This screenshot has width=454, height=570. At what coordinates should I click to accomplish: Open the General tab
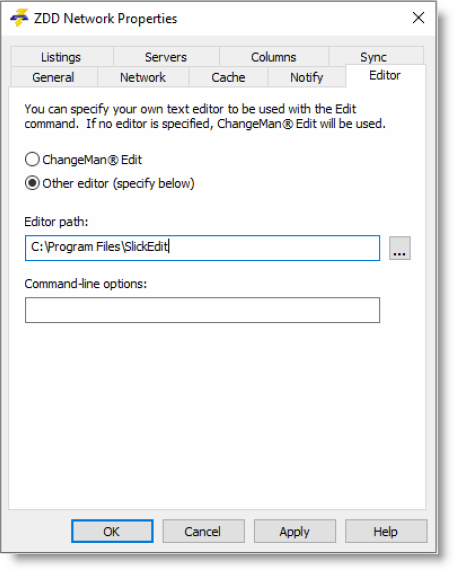coord(53,77)
